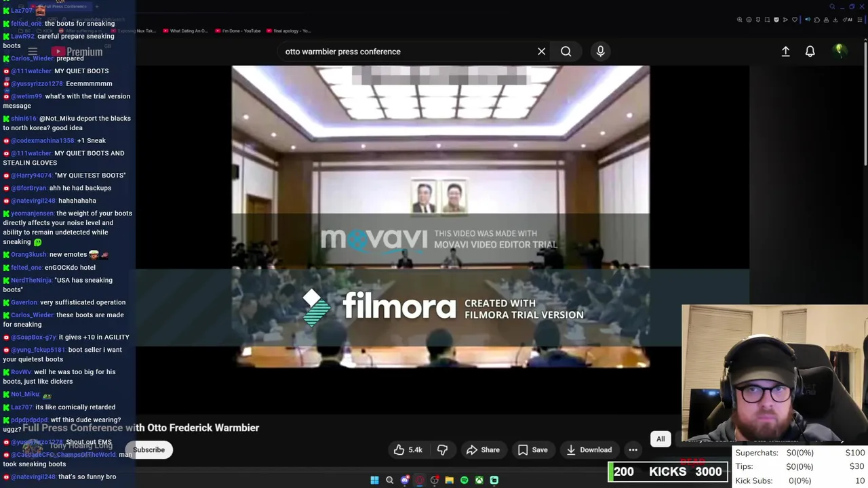Click inside the search field text
This screenshot has width=868, height=488.
pos(342,52)
